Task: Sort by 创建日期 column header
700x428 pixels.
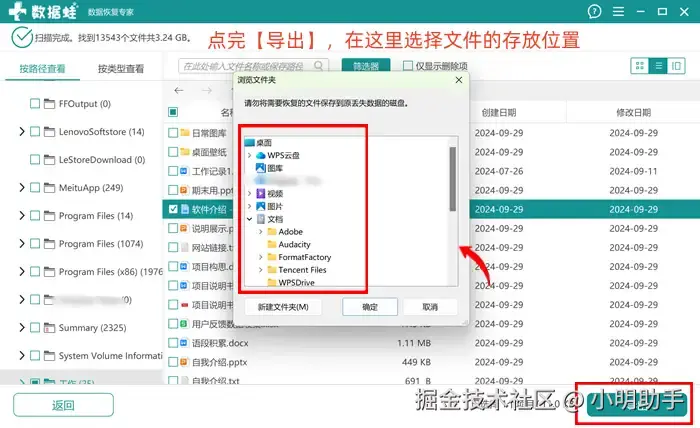Action: click(499, 112)
